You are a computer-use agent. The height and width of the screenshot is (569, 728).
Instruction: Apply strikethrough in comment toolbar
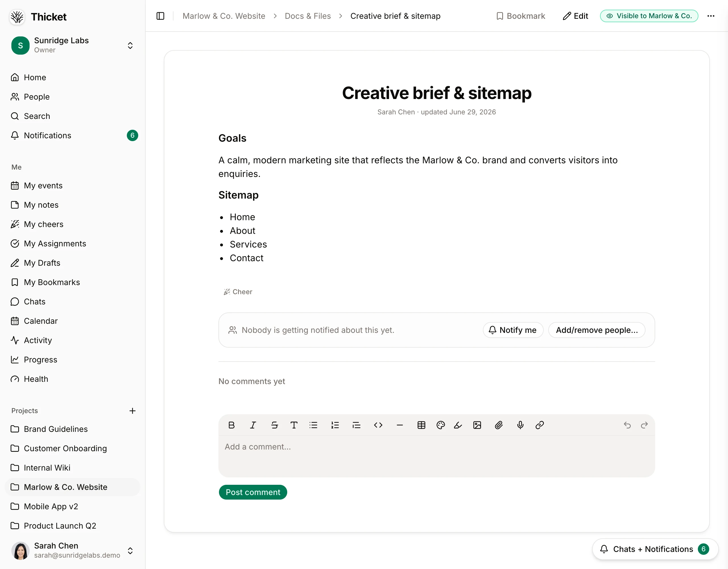pos(274,425)
